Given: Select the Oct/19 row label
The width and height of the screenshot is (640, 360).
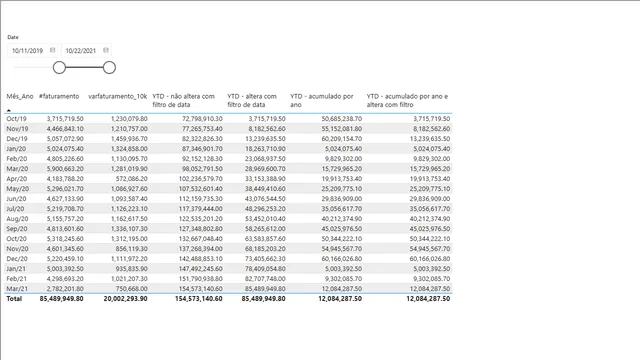Looking at the screenshot, I should click(16, 119).
